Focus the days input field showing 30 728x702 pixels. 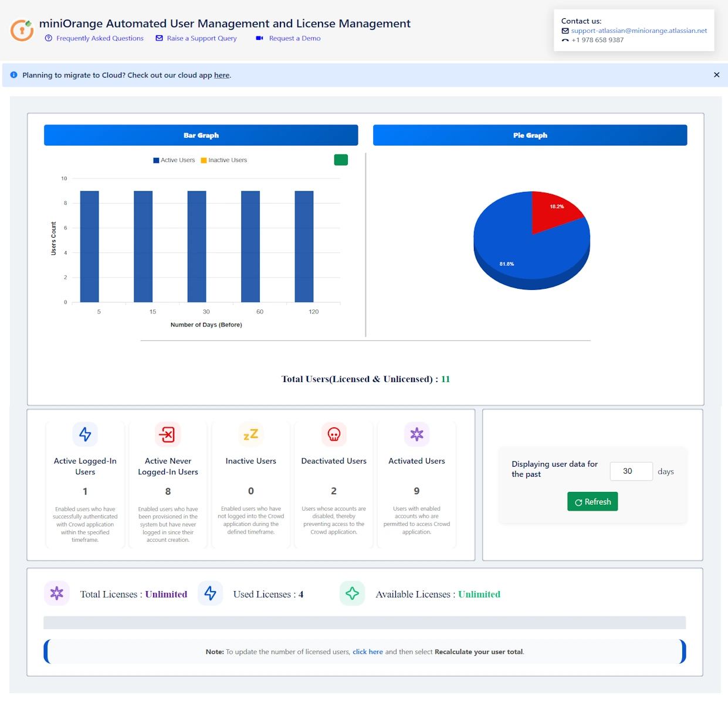pyautogui.click(x=631, y=471)
